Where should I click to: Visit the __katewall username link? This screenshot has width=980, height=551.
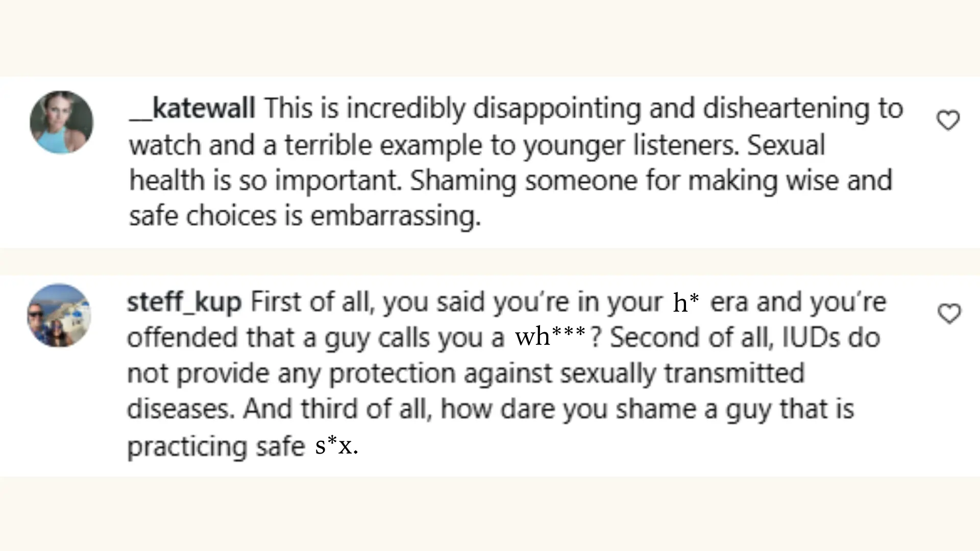(192, 108)
